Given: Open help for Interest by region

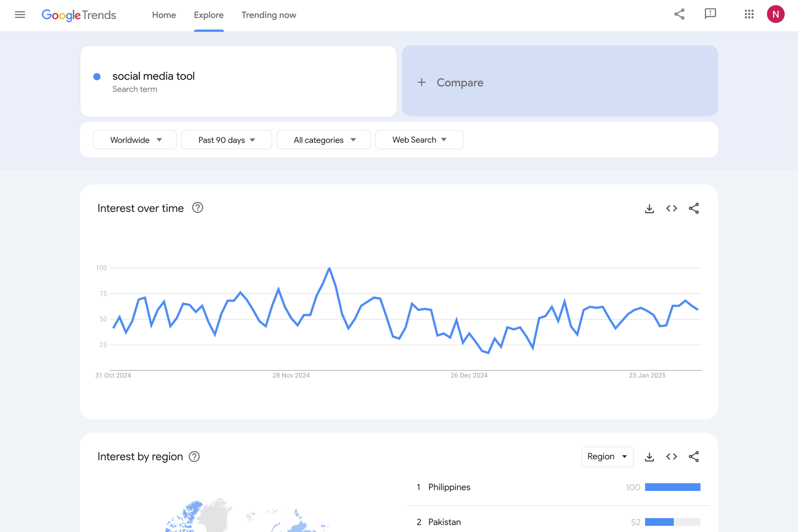Looking at the screenshot, I should coord(194,457).
